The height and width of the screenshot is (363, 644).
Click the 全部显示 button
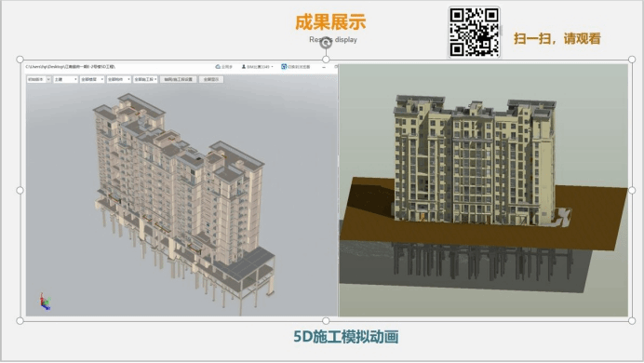click(211, 79)
